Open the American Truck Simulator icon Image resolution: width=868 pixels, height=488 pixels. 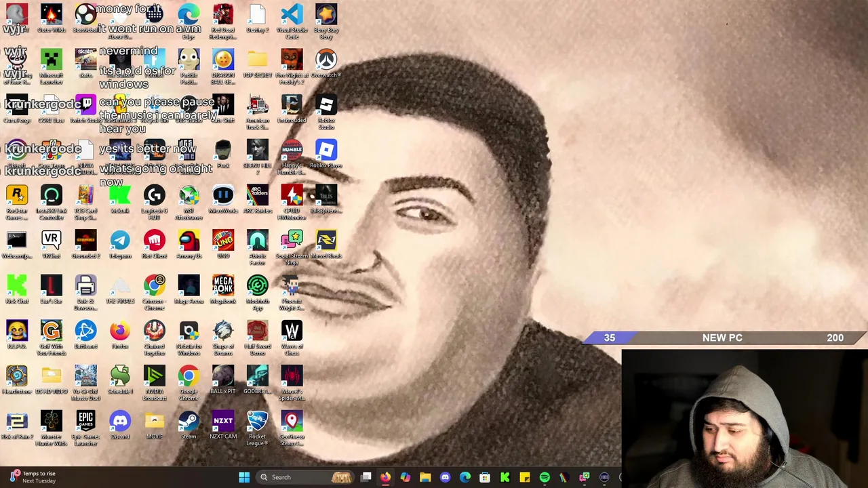coord(257,111)
